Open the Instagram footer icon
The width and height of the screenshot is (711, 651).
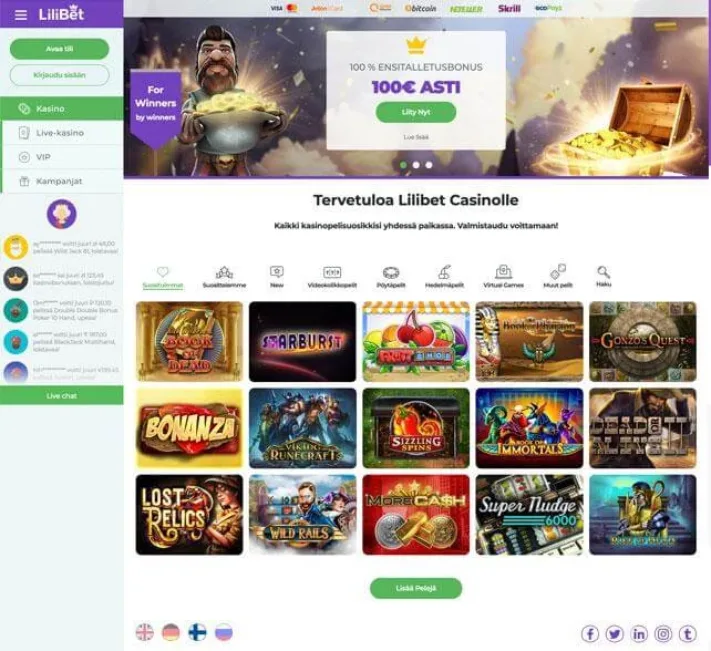pos(663,634)
